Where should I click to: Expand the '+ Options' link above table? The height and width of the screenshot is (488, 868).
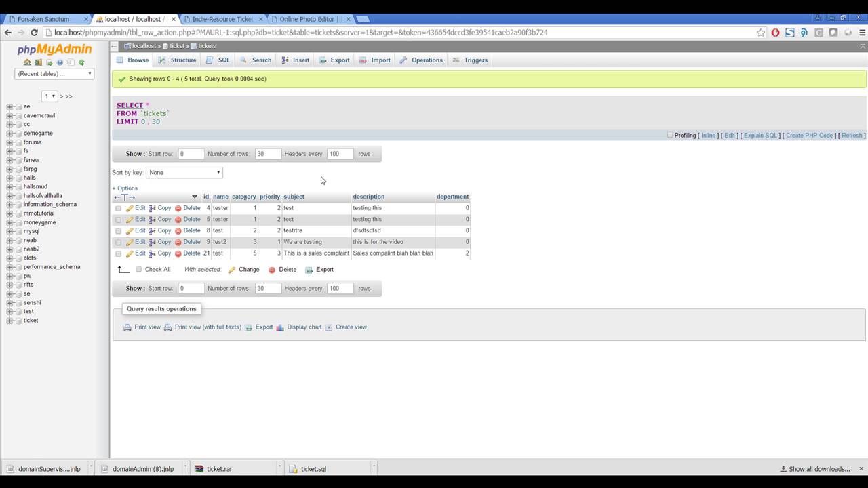tap(125, 188)
